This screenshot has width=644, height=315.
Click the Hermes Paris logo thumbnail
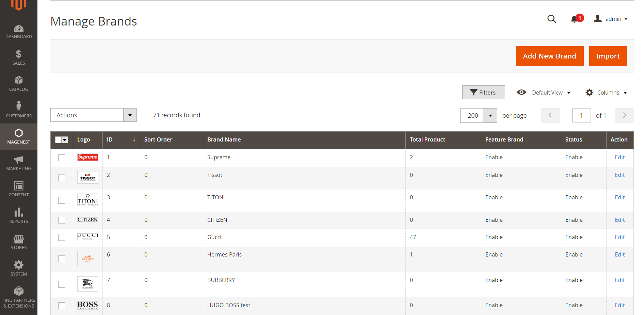coord(87,259)
